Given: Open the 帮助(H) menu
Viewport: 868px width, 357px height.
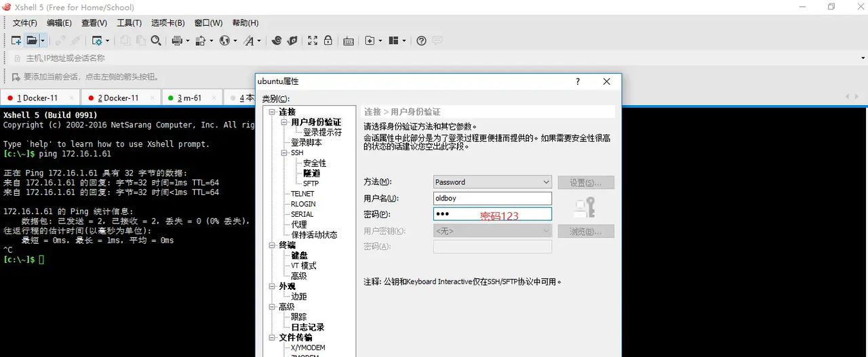Looking at the screenshot, I should 245,23.
